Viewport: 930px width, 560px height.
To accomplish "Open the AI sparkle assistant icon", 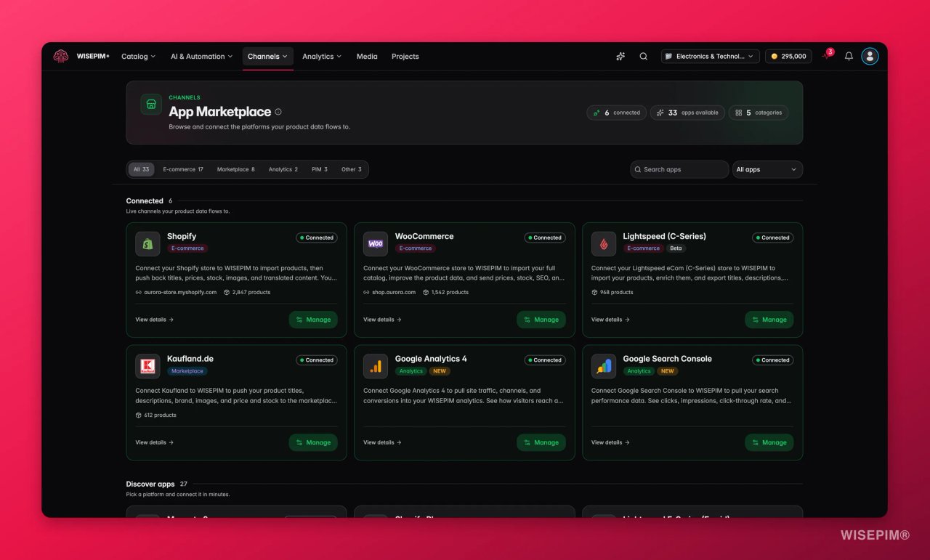I will [x=620, y=56].
